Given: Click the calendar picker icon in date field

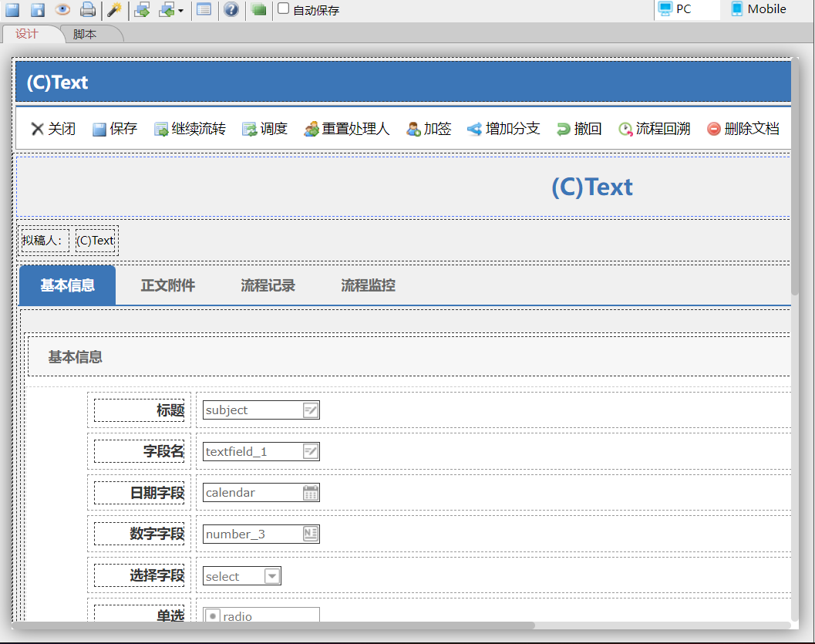Looking at the screenshot, I should tap(312, 492).
